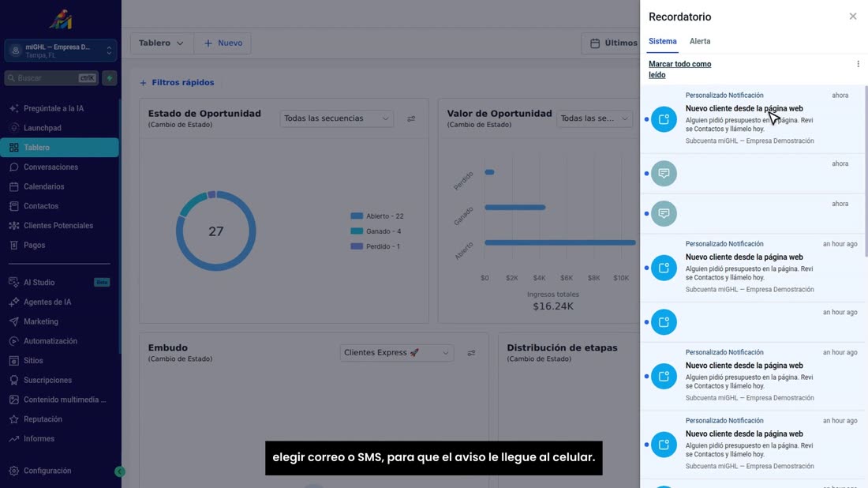Screen dimensions: 868x488
Task: Switch to the Sistema tab
Action: coord(663,42)
